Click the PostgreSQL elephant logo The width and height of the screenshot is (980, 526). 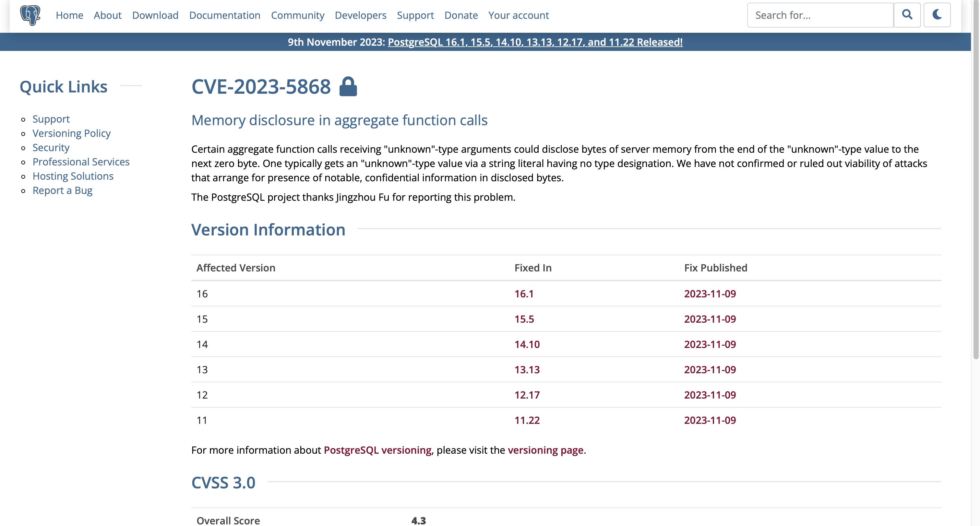pyautogui.click(x=30, y=15)
